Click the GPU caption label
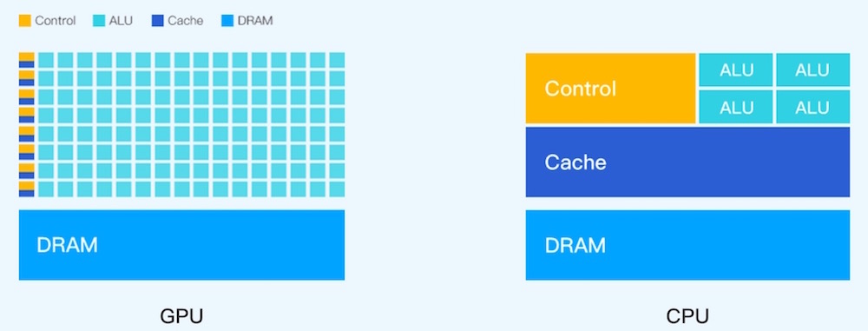 point(181,316)
